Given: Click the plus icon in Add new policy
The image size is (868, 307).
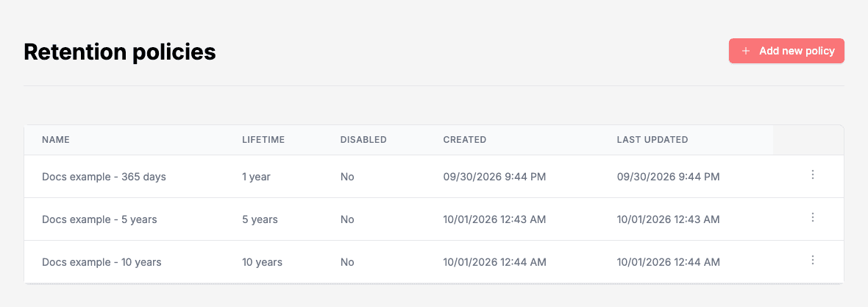Looking at the screenshot, I should (746, 51).
